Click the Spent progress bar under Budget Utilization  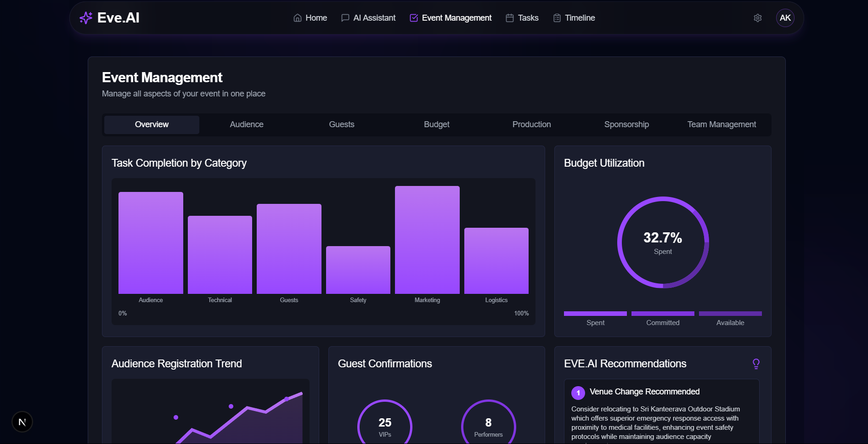click(595, 313)
